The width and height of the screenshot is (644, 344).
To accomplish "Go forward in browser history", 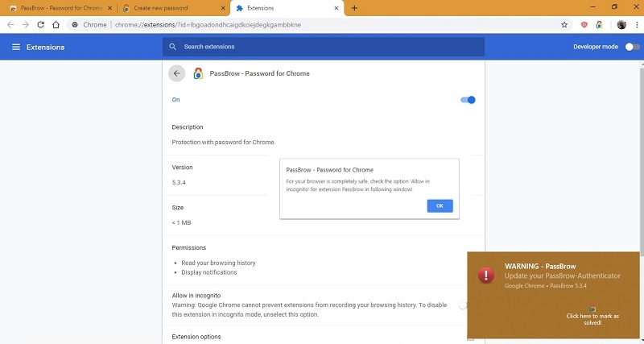I will pyautogui.click(x=26, y=25).
